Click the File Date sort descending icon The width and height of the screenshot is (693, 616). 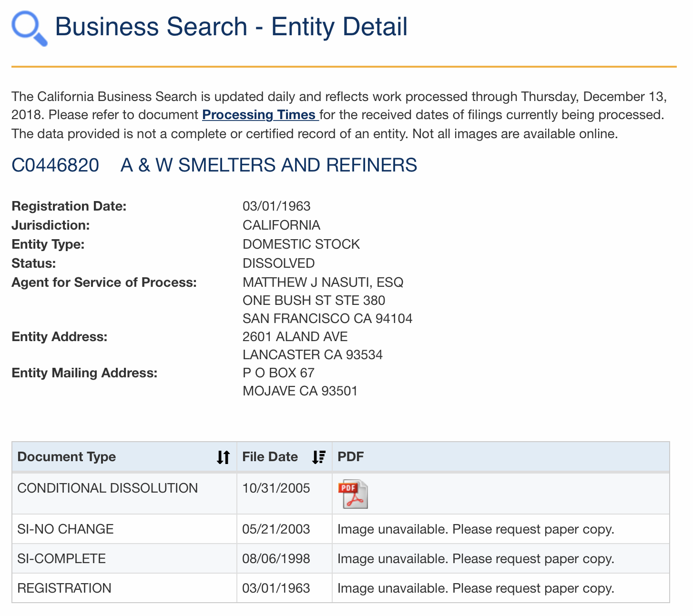click(x=318, y=457)
